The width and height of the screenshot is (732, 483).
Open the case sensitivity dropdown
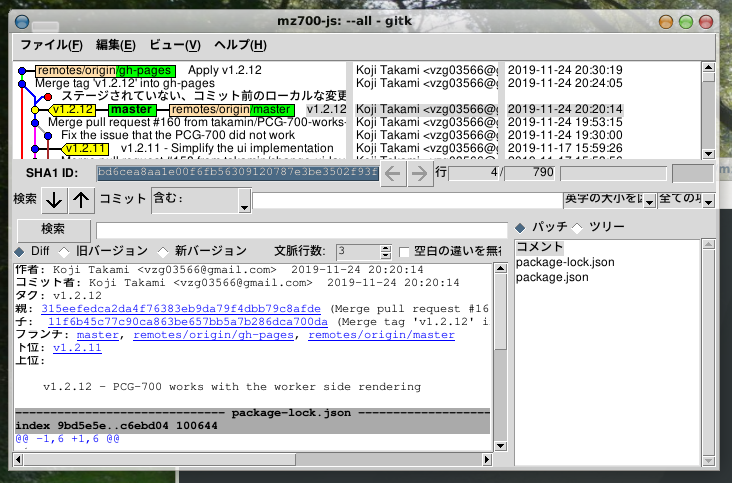[x=609, y=200]
